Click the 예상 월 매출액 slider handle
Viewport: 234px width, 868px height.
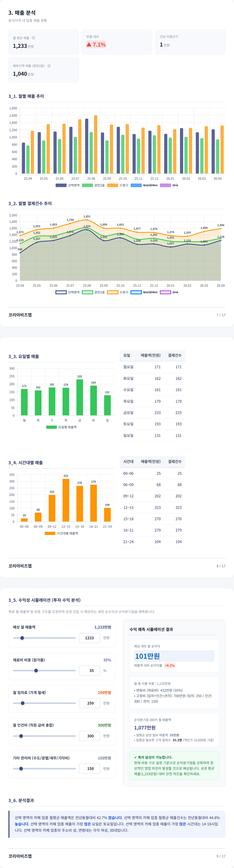[22, 638]
